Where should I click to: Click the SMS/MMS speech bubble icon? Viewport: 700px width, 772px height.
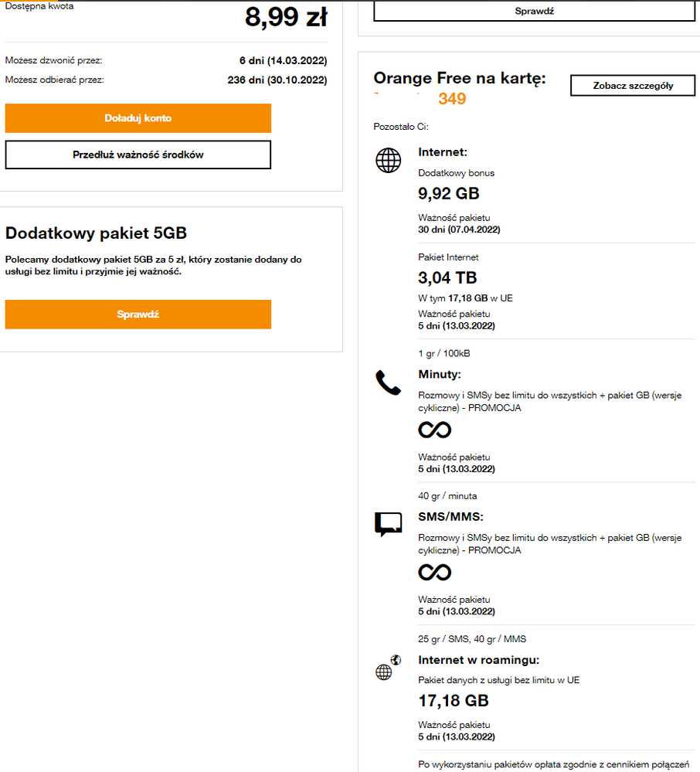[x=388, y=525]
